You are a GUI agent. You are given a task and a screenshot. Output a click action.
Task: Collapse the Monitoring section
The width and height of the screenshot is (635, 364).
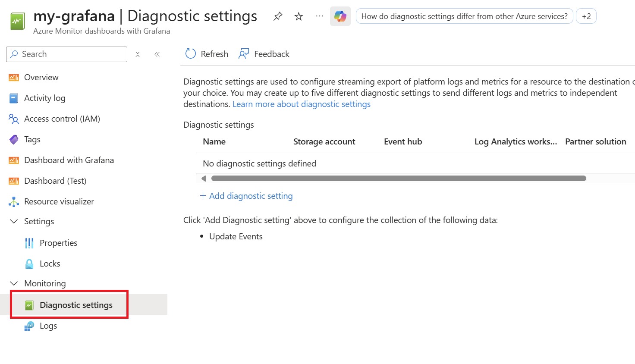pos(14,283)
